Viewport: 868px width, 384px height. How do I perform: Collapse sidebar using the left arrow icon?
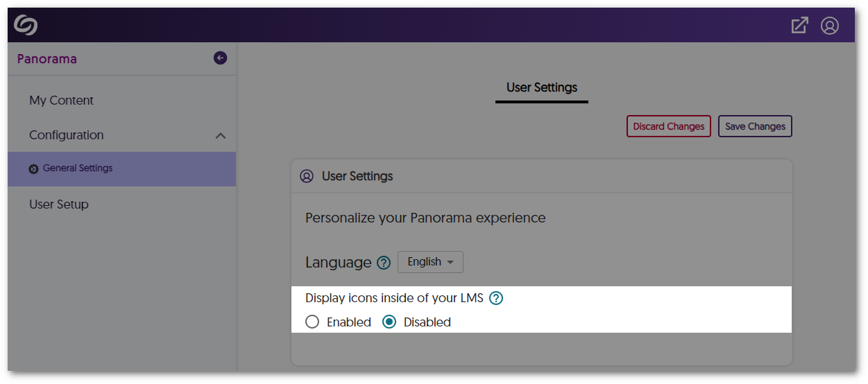220,58
